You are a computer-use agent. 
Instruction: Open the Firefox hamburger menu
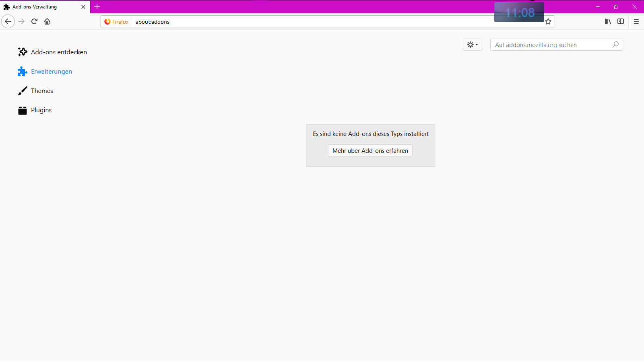point(636,21)
